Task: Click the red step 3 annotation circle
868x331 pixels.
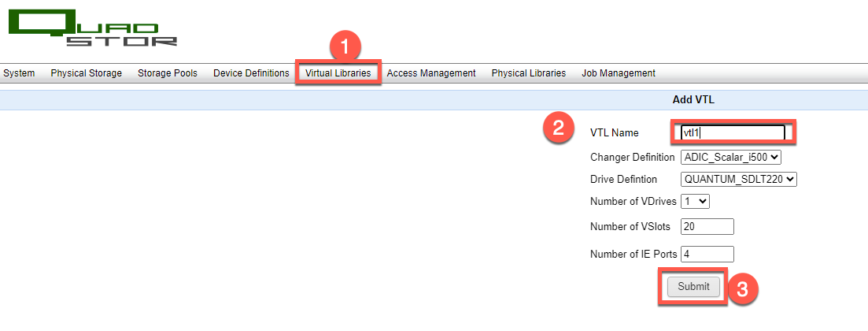Action: tap(741, 288)
